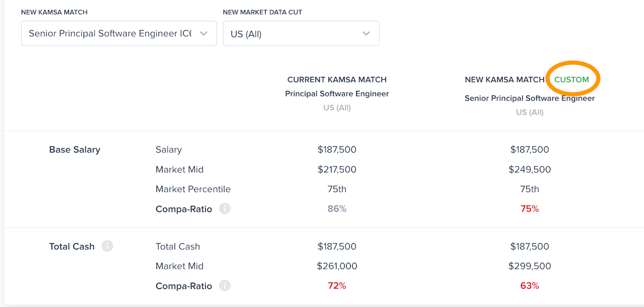Select the $261,000 Market Mid value

337,266
